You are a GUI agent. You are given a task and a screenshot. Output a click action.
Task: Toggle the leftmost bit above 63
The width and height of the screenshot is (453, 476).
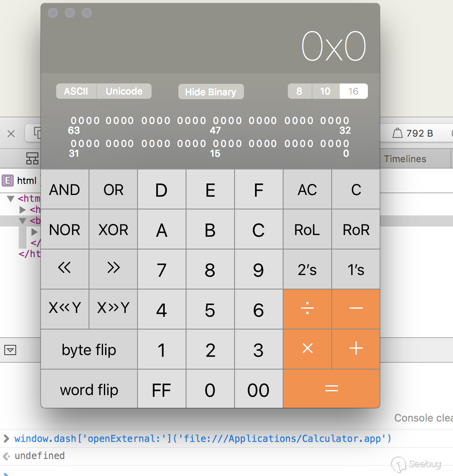(x=74, y=120)
